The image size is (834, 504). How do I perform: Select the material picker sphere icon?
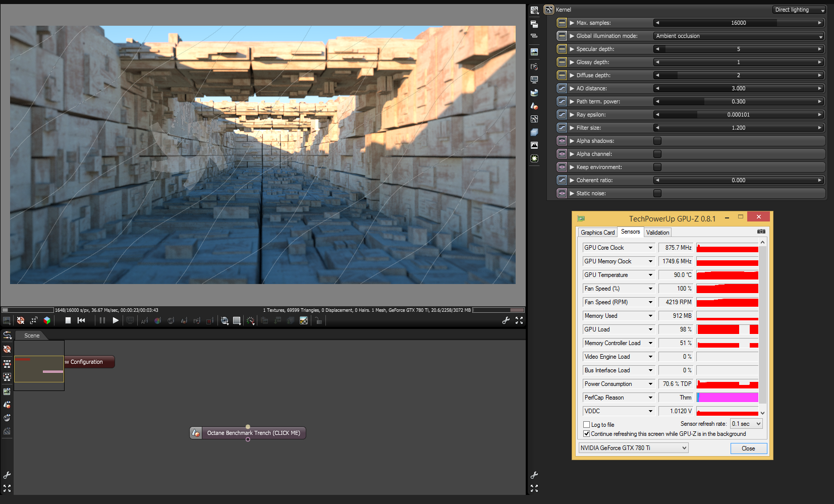(x=171, y=320)
